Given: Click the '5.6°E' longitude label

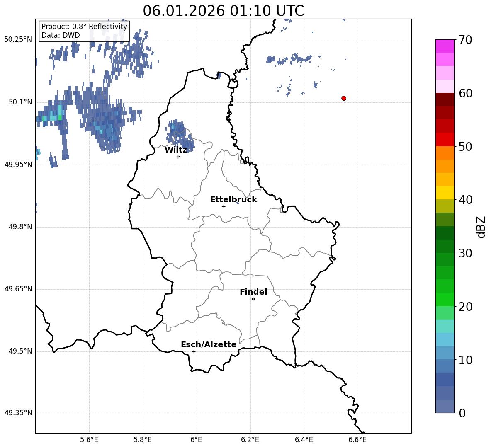Looking at the screenshot, I should (x=89, y=440).
